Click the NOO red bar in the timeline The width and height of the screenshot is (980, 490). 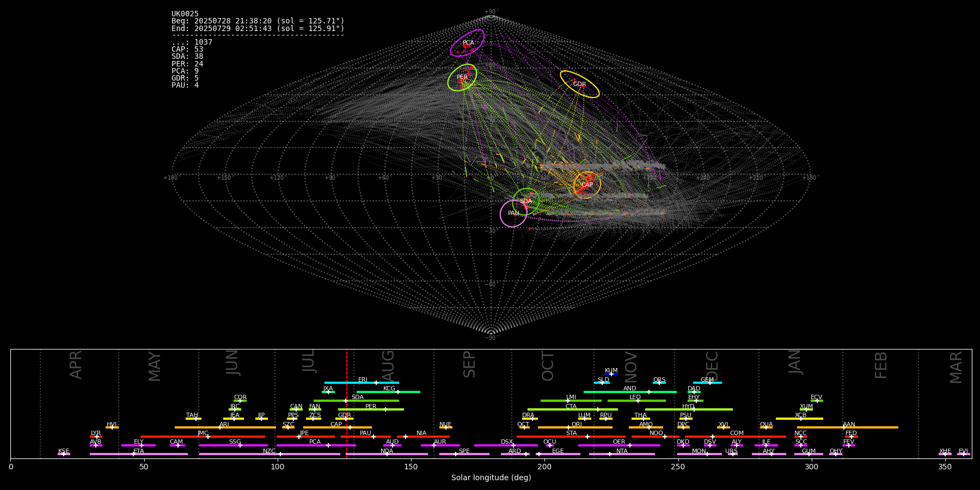click(x=656, y=437)
